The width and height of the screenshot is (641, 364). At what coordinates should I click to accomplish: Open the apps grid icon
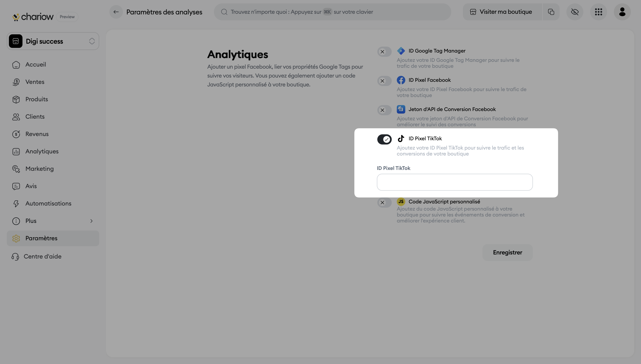pos(598,12)
